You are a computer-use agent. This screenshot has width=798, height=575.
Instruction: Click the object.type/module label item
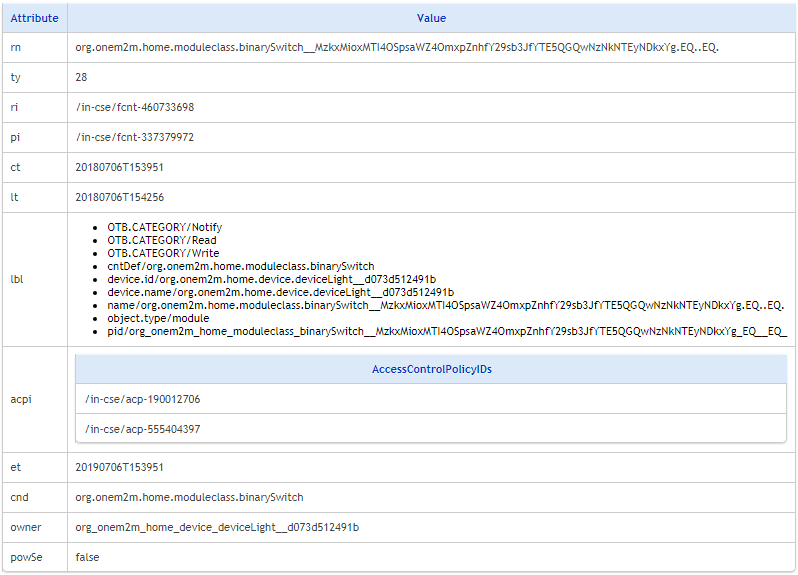click(x=158, y=318)
